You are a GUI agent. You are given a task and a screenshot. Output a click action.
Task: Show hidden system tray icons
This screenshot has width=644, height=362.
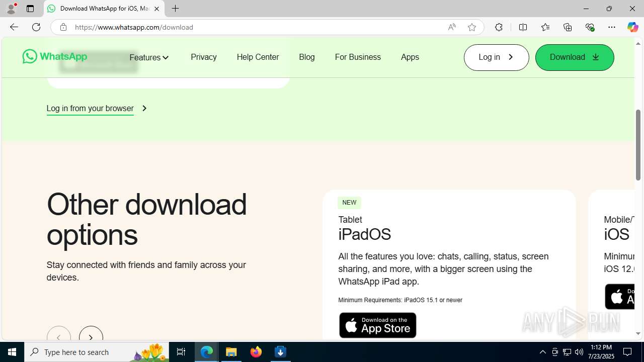pos(542,352)
